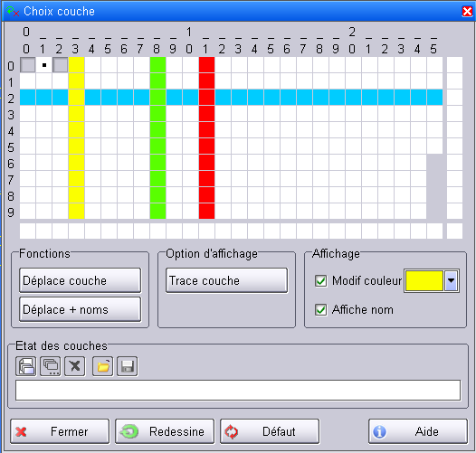The width and height of the screenshot is (476, 453).
Task: Click the Trace couche button
Action: coord(226,280)
